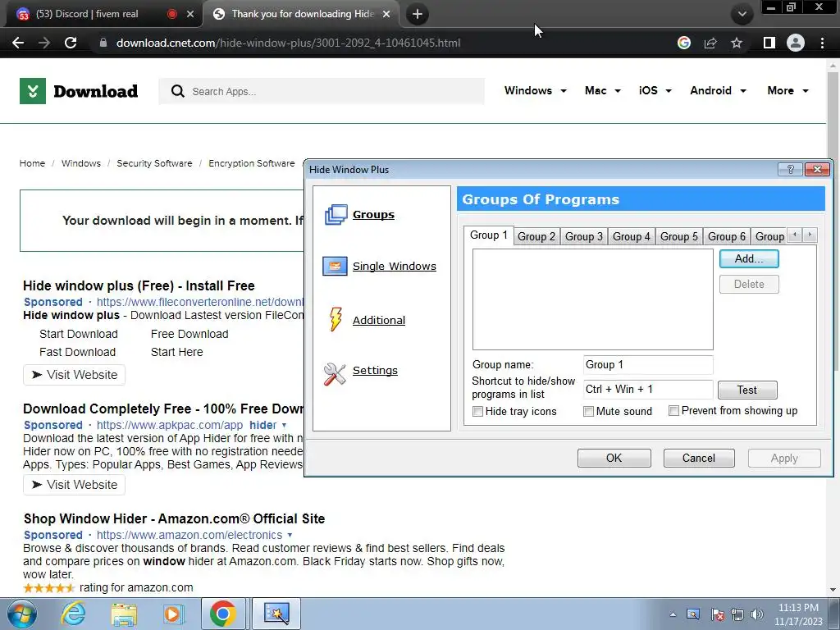Reload the CNET download page
Screen dimensions: 840x630
click(71, 43)
